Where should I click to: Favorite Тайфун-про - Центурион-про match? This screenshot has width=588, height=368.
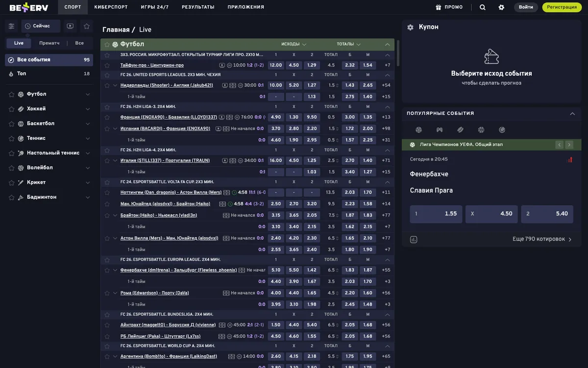[x=107, y=65]
